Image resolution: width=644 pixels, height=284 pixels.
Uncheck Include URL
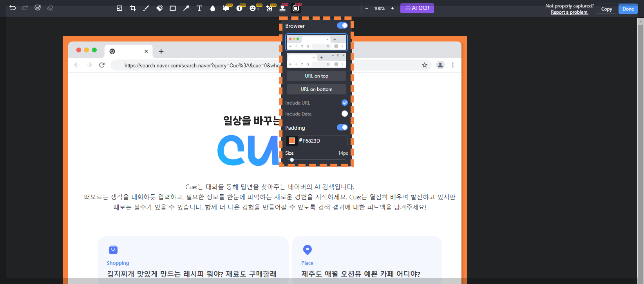pyautogui.click(x=345, y=103)
